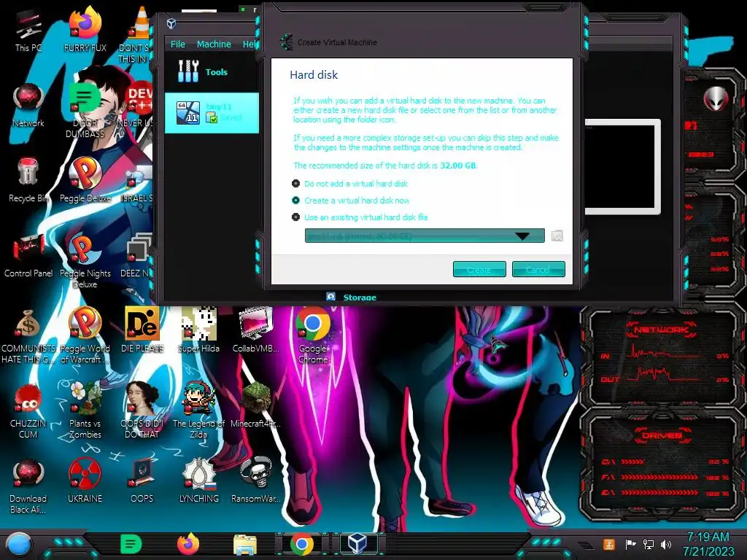Image resolution: width=747 pixels, height=560 pixels.
Task: Click the Storage section header icon
Action: coord(330,297)
